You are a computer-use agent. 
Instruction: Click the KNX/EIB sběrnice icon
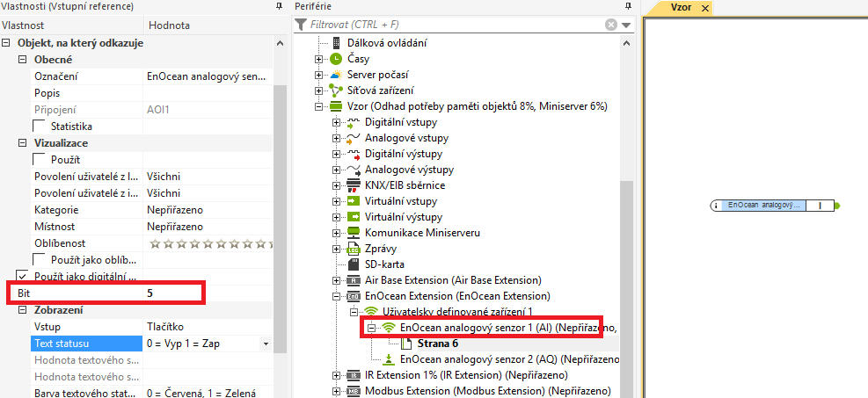pos(354,185)
